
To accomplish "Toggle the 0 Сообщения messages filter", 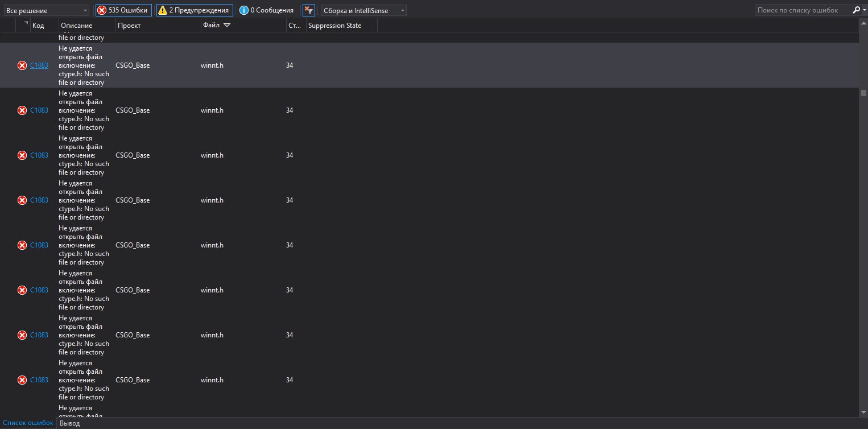I will [x=267, y=10].
